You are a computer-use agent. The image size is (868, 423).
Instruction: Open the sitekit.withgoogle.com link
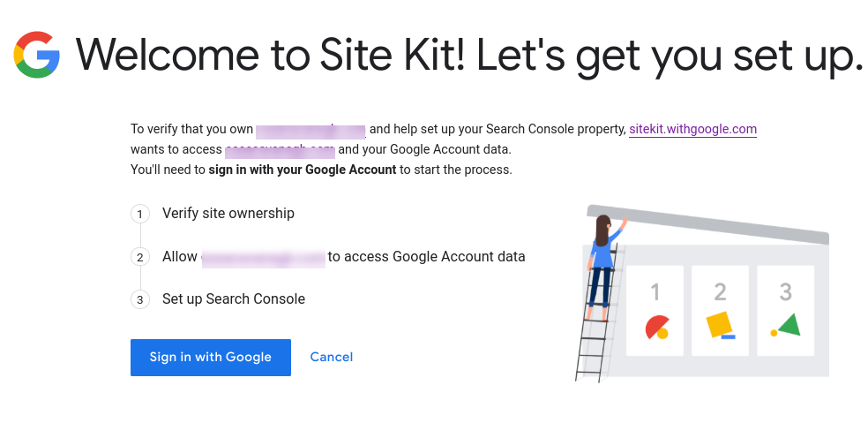click(x=692, y=129)
